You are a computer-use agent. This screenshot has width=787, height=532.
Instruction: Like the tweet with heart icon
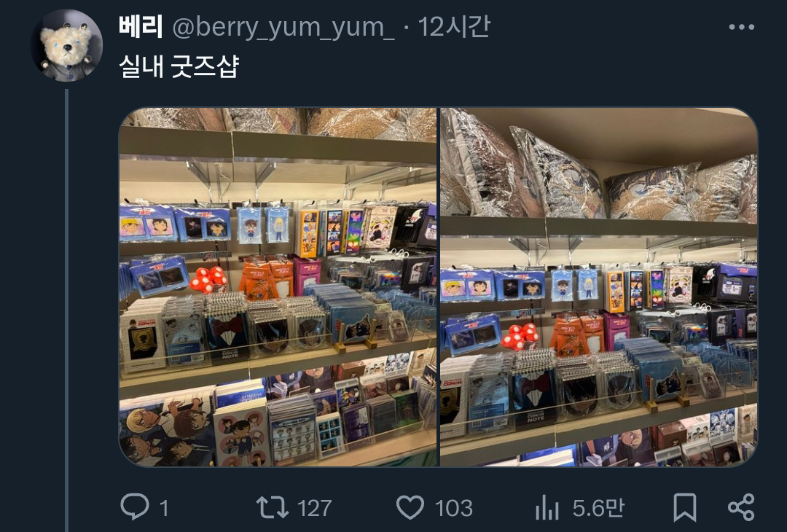tap(410, 507)
